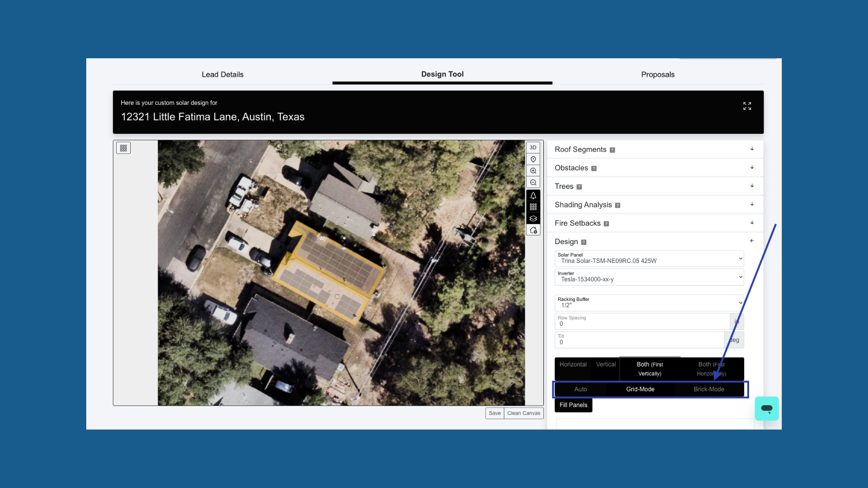868x488 pixels.
Task: Click the house icon in map toolbar
Action: pos(533,230)
